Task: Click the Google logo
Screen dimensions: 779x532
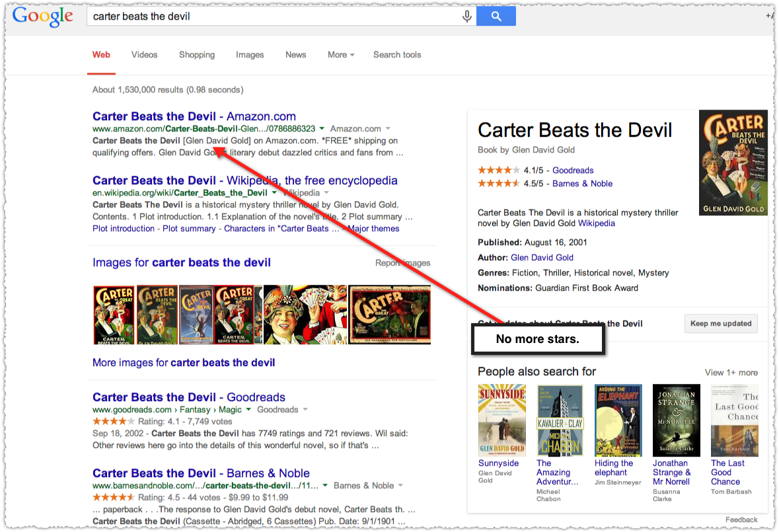Action: (x=43, y=17)
